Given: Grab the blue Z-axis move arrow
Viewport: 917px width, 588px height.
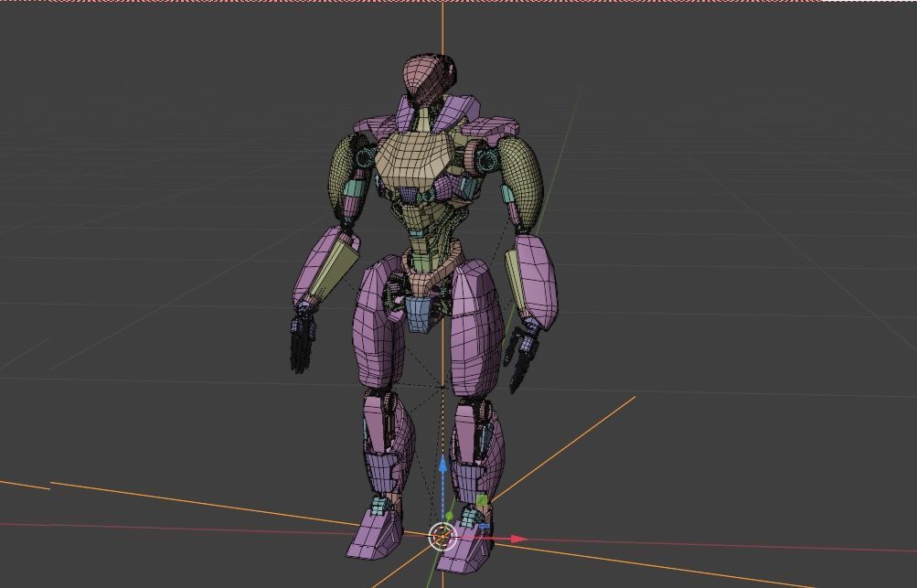Looking at the screenshot, I should click(x=443, y=465).
